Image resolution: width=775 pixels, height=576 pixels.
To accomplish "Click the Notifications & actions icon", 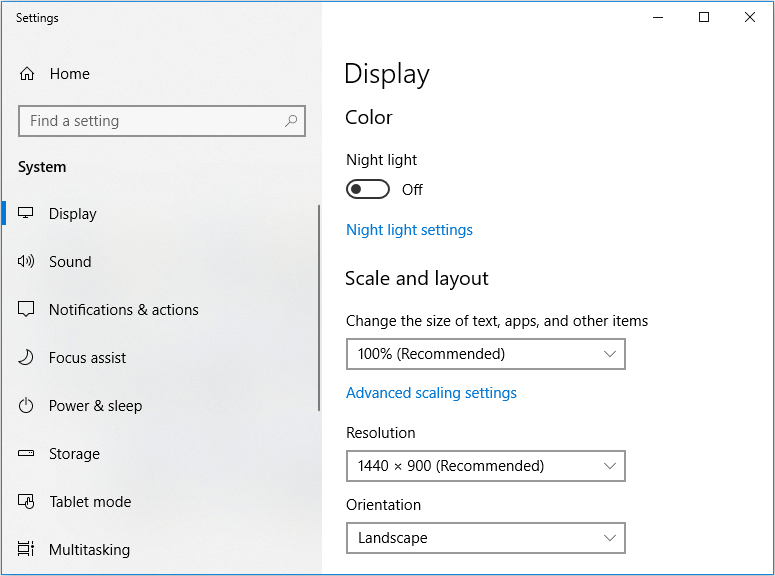I will point(26,310).
